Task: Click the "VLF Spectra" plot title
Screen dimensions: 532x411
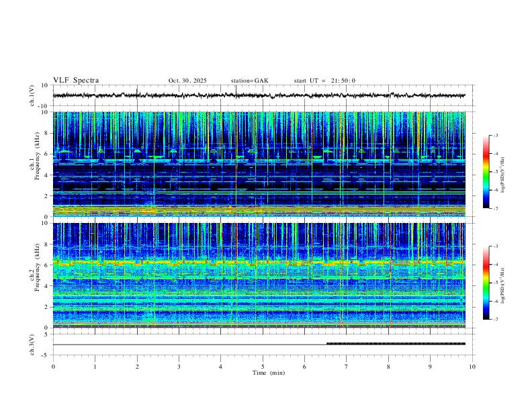Action: (76, 81)
